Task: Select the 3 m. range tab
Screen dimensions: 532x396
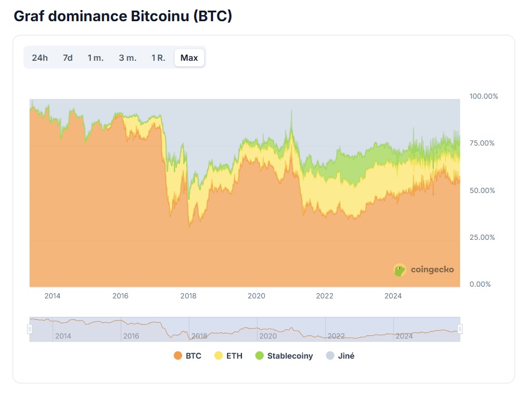Action: [x=127, y=57]
